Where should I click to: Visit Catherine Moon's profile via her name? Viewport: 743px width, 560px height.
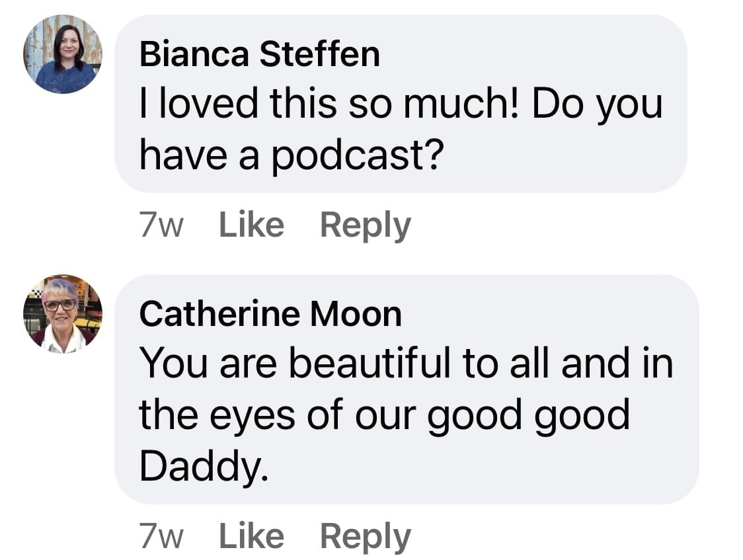270,314
